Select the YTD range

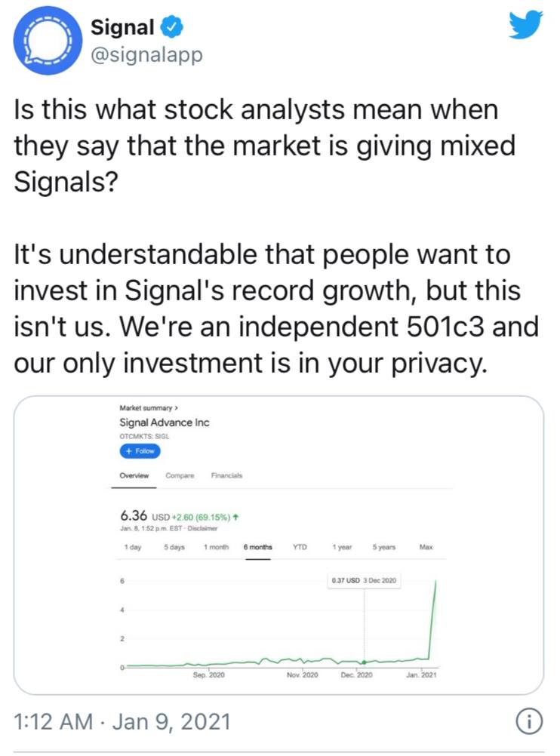click(x=300, y=547)
